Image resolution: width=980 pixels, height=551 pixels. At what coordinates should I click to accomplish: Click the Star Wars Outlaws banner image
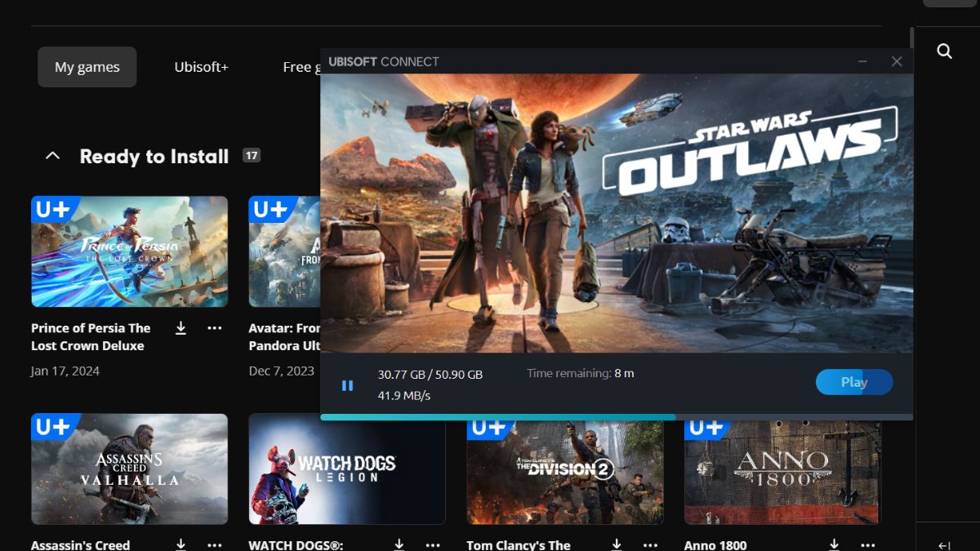pyautogui.click(x=617, y=213)
